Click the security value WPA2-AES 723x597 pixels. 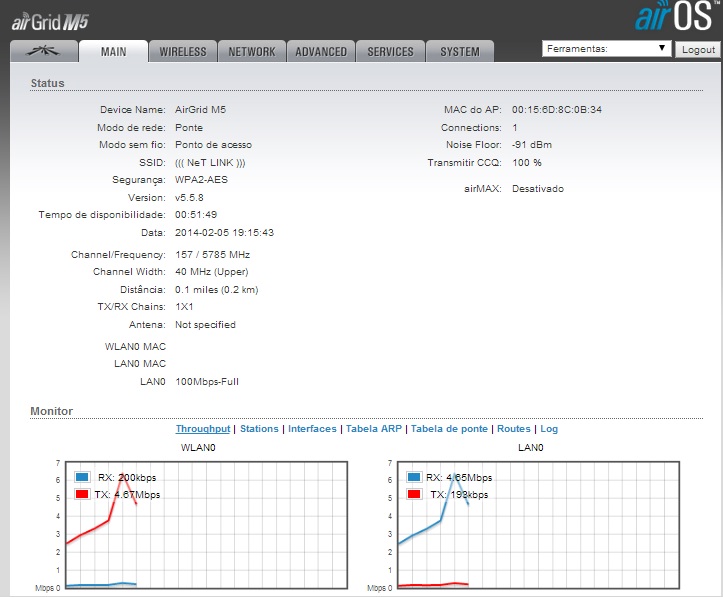click(201, 180)
